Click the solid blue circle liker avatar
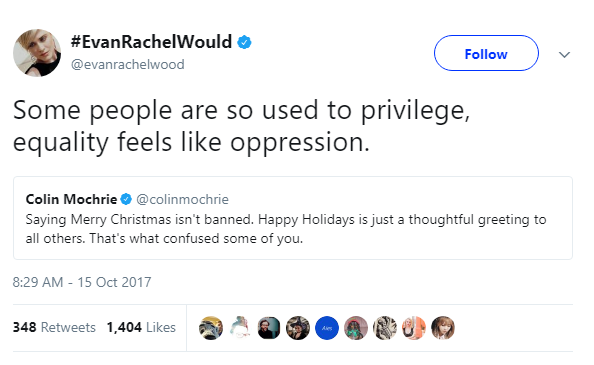 (327, 328)
